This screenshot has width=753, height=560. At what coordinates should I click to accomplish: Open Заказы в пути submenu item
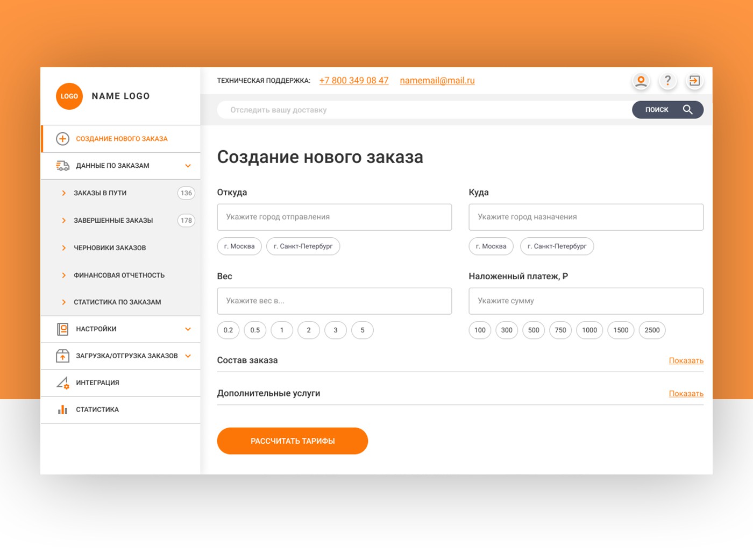[x=120, y=193]
